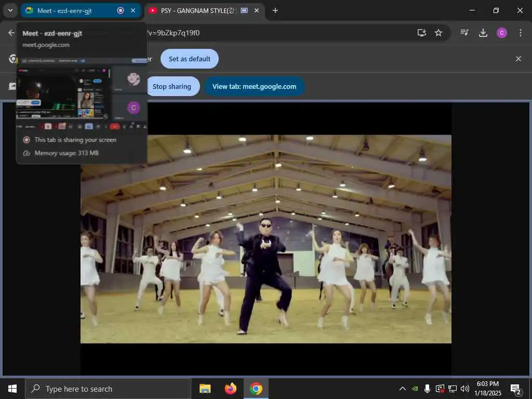
Task: Click the Chrome taskbar icon
Action: (256, 389)
